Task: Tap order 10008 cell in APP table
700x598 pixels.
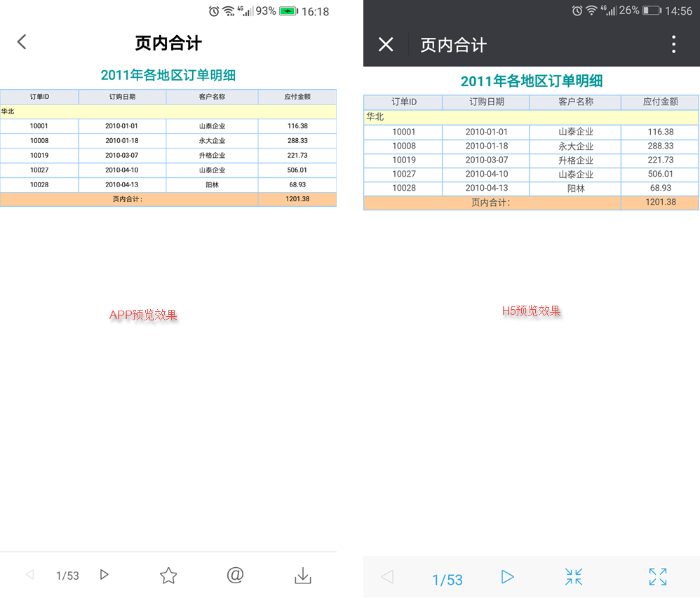Action: coord(39,141)
